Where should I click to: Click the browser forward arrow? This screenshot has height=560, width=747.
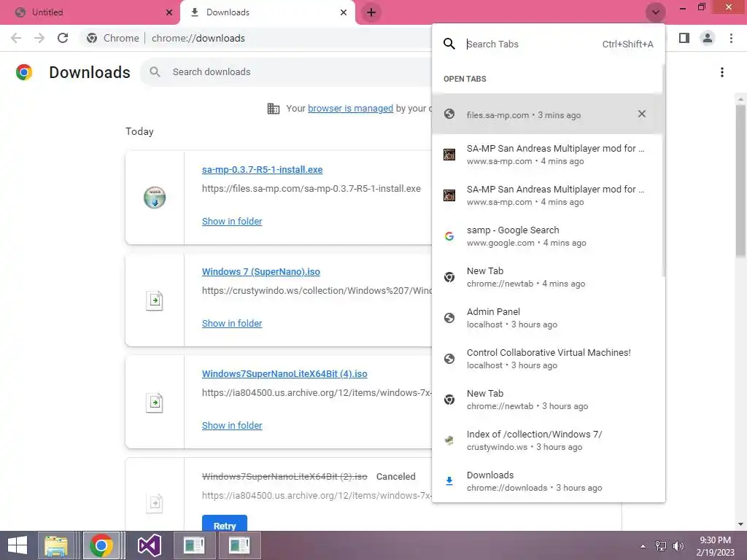[x=39, y=38]
